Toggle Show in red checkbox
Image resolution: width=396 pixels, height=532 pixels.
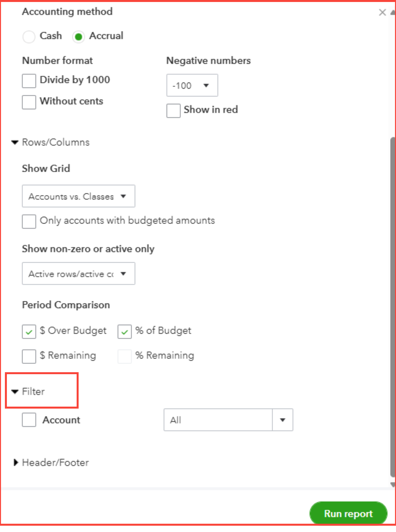pyautogui.click(x=173, y=111)
